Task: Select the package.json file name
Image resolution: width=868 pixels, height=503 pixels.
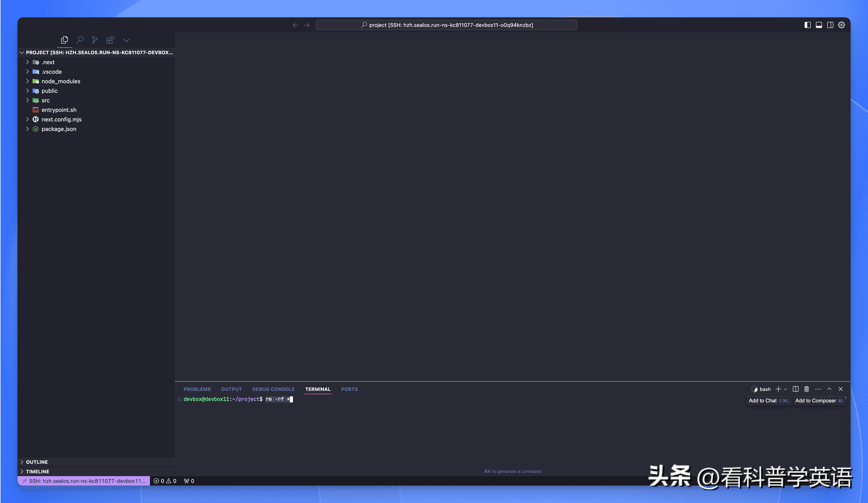Action: coord(59,129)
